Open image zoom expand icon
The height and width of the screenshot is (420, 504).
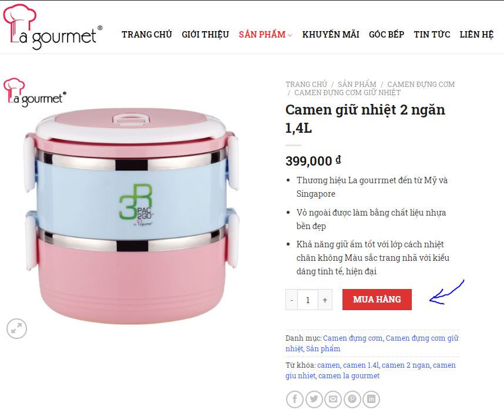[x=16, y=329]
